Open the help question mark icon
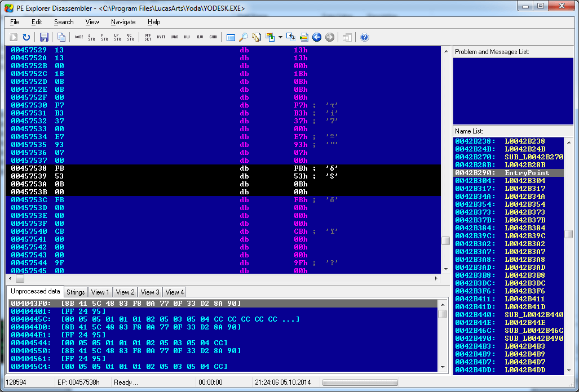This screenshot has width=579, height=392. pyautogui.click(x=365, y=37)
